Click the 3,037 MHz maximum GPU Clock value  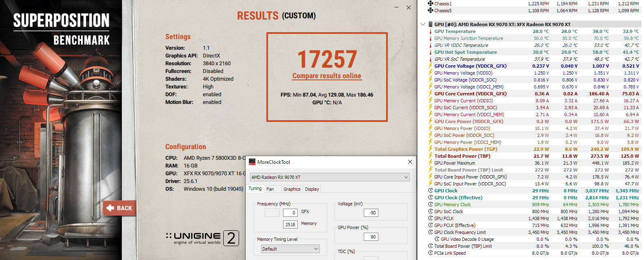click(597, 191)
